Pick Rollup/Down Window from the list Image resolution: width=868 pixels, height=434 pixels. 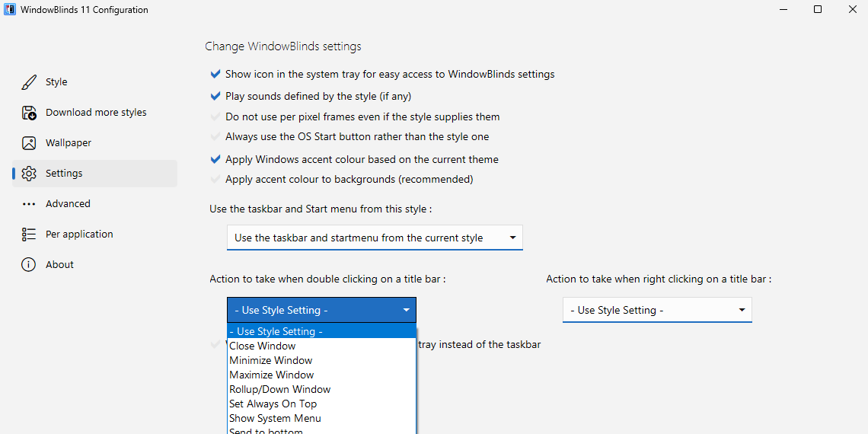coord(321,389)
